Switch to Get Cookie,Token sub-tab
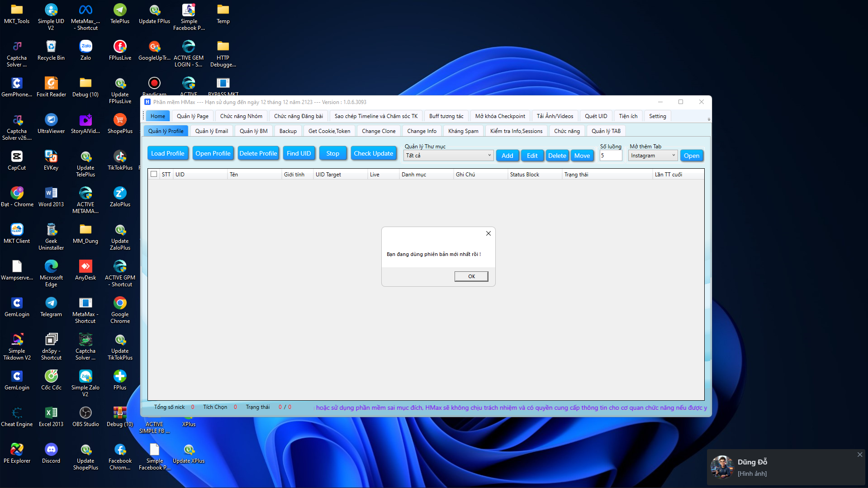Image resolution: width=868 pixels, height=488 pixels. pos(329,131)
